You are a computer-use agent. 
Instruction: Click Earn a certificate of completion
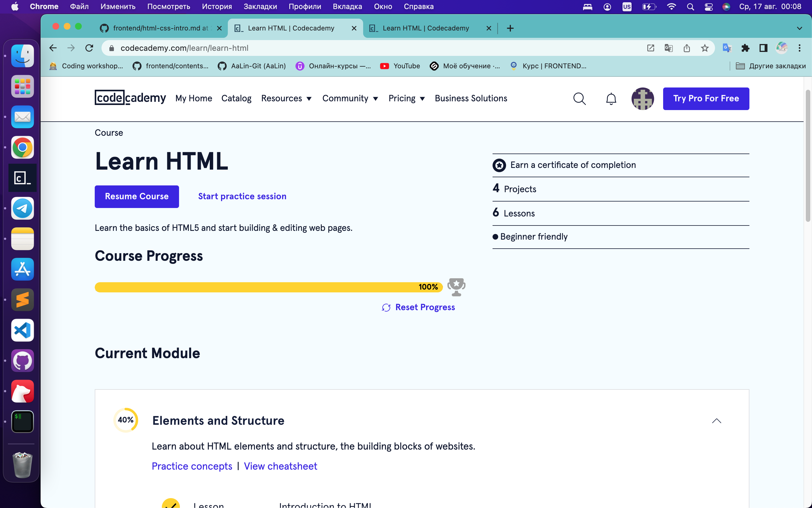(x=564, y=165)
